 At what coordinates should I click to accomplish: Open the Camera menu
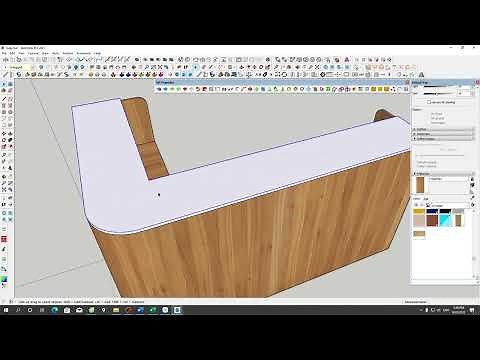click(x=33, y=53)
